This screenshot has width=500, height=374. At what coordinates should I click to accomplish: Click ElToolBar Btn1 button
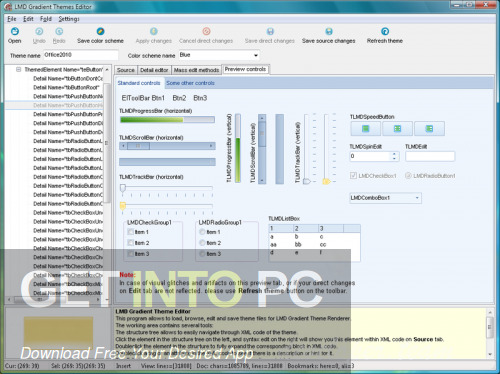pyautogui.click(x=143, y=98)
